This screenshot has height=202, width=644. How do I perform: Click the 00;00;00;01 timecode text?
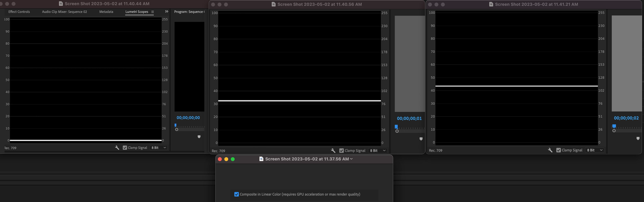[409, 119]
